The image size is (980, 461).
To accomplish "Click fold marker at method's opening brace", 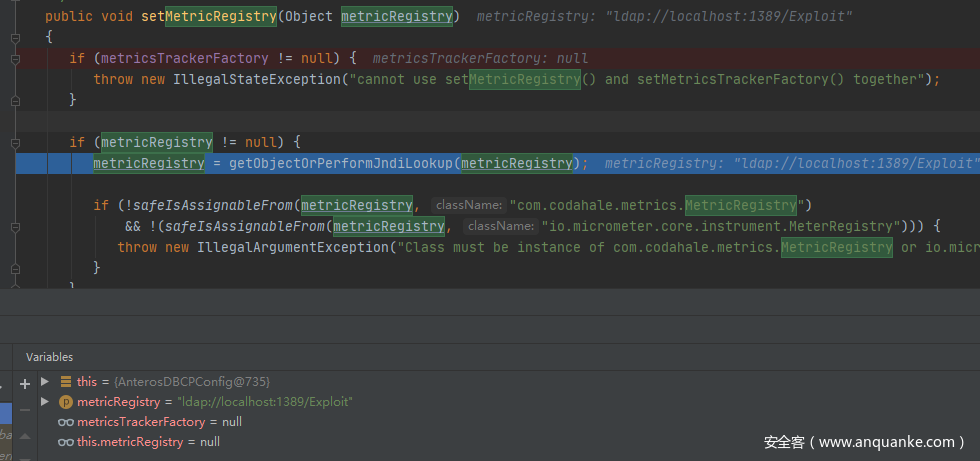I will tap(15, 37).
